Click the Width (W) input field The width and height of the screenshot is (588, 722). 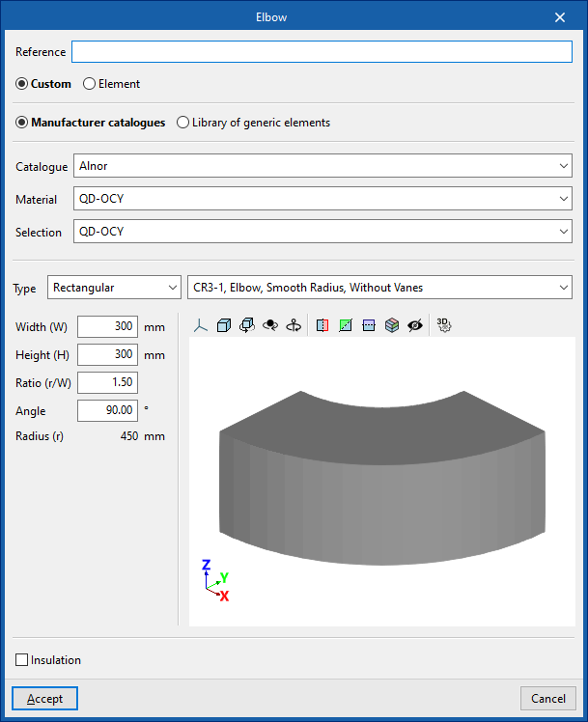click(107, 326)
